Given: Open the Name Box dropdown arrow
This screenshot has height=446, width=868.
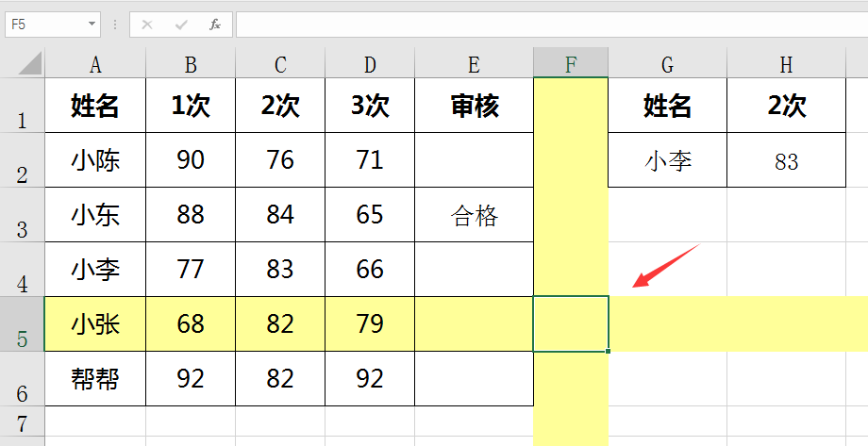Looking at the screenshot, I should tap(92, 25).
